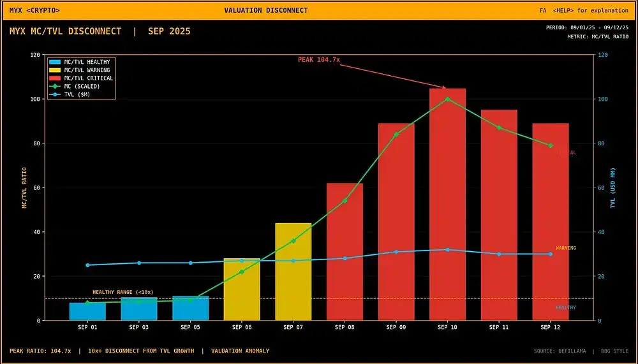Click the 120 tick on left axis
This screenshot has width=638, height=364.
pos(35,55)
